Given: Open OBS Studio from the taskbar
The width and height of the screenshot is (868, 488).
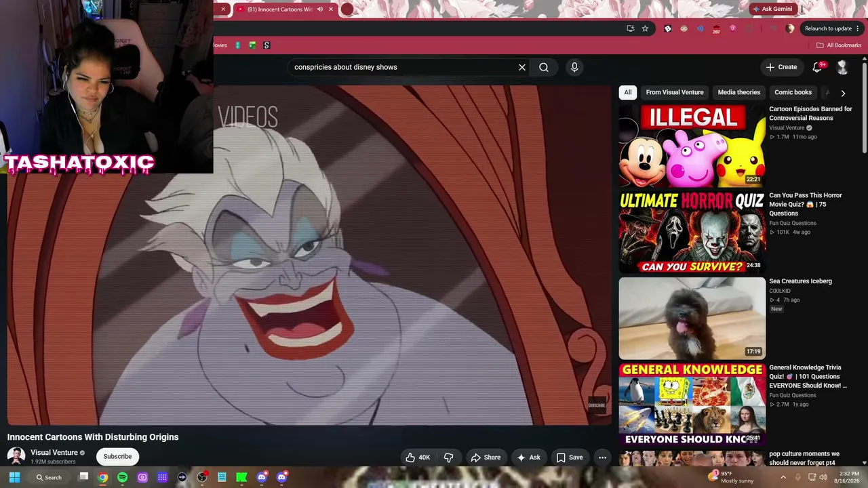Looking at the screenshot, I should 201,477.
